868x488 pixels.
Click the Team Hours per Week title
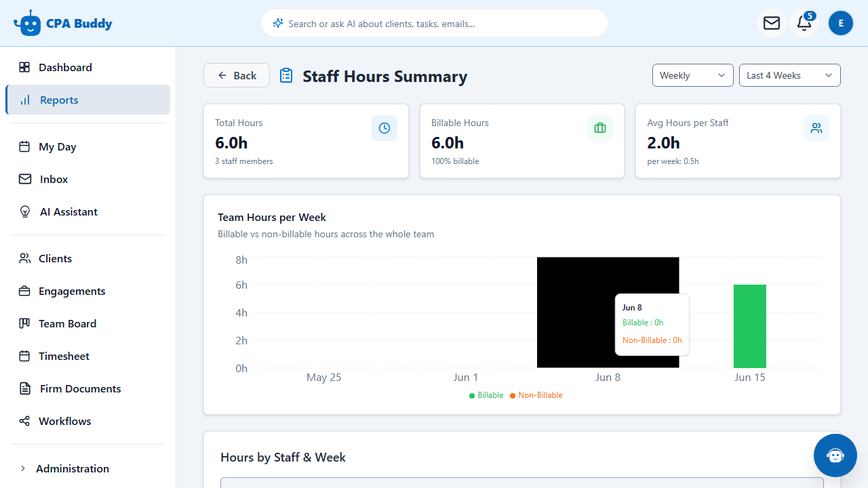coord(272,217)
